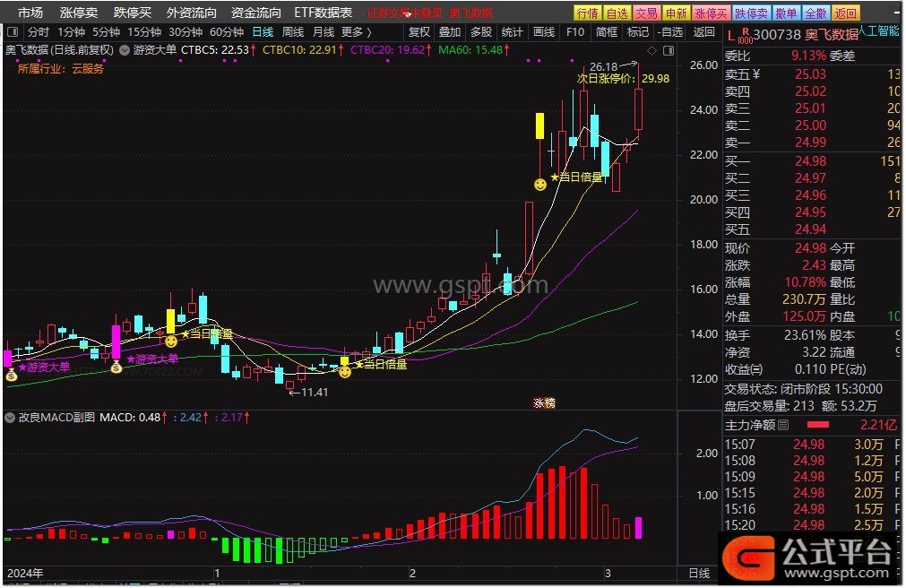This screenshot has height=588, width=906.
Task: Switch to the 60分钟 period
Action: point(227,32)
